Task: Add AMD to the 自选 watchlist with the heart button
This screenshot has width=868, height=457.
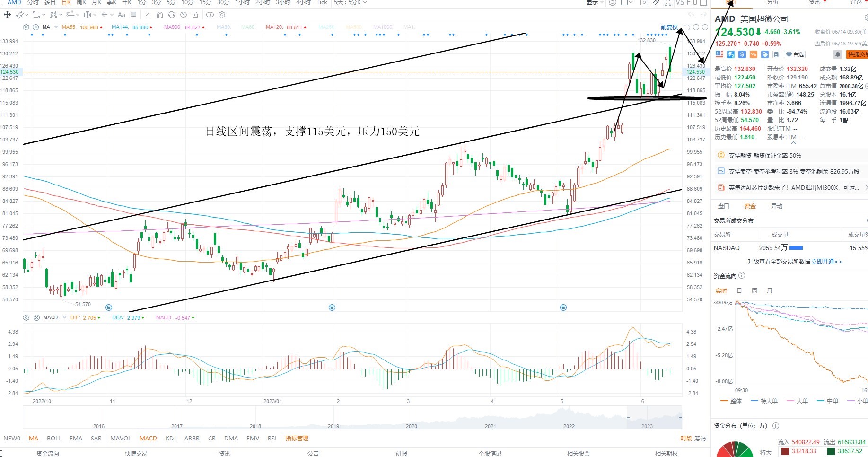Action: tap(795, 54)
